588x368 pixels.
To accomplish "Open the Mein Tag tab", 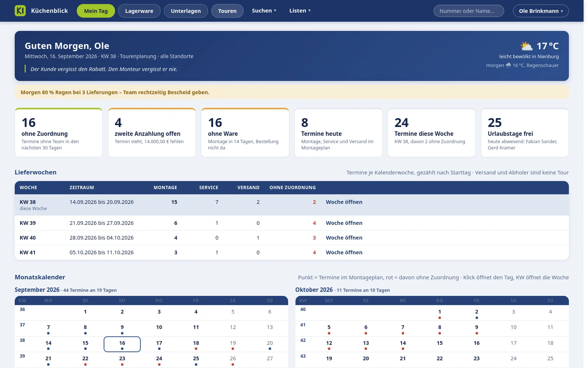I will (96, 11).
